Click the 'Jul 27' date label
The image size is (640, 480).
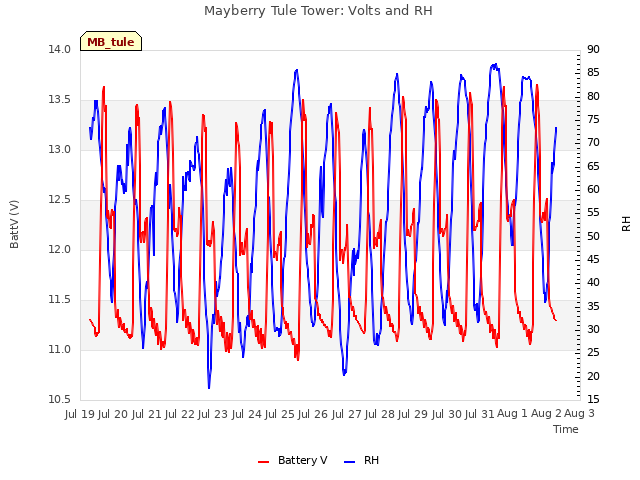click(347, 414)
